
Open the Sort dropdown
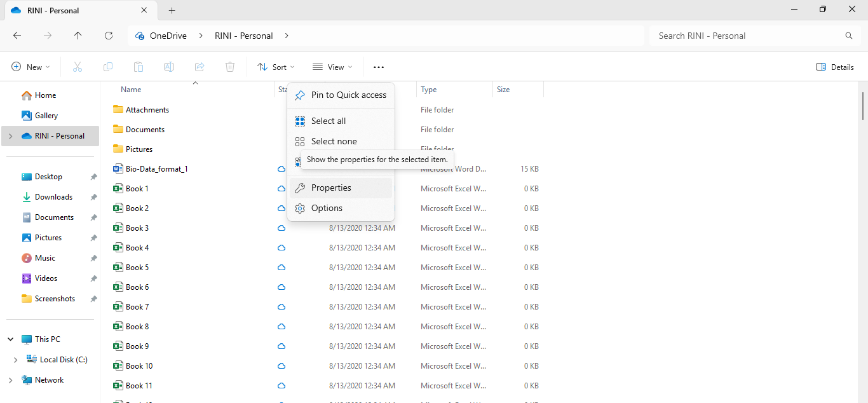point(276,67)
